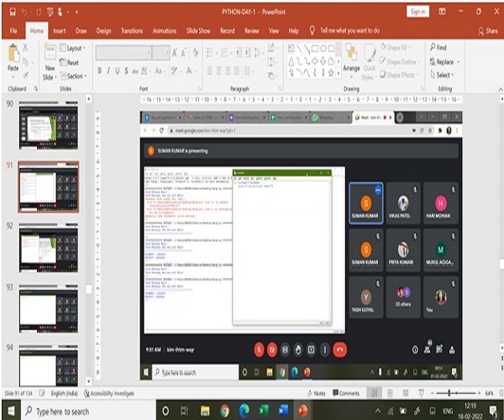The image size is (504, 420).
Task: Click Increase Font Size icon
Action: 175,53
